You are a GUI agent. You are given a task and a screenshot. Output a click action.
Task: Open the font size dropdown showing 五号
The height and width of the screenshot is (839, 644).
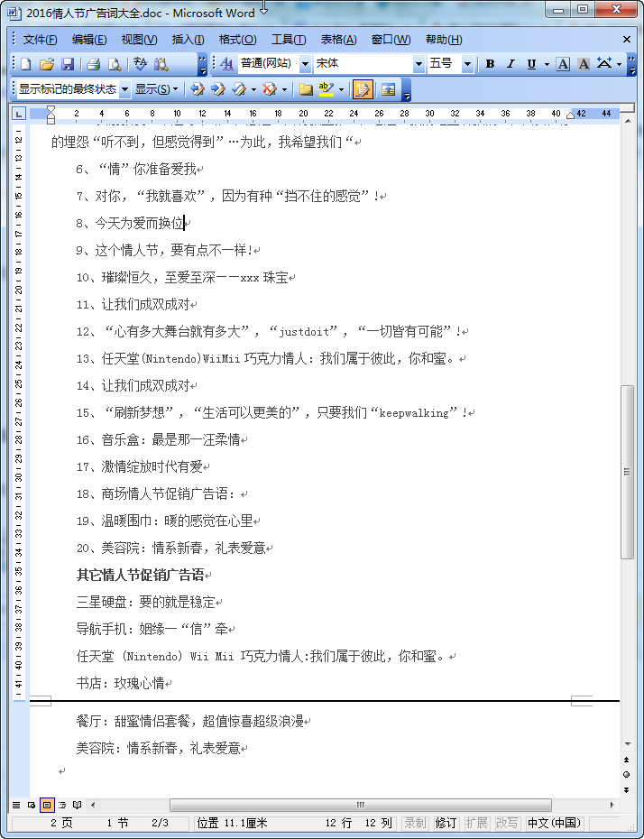(x=467, y=64)
